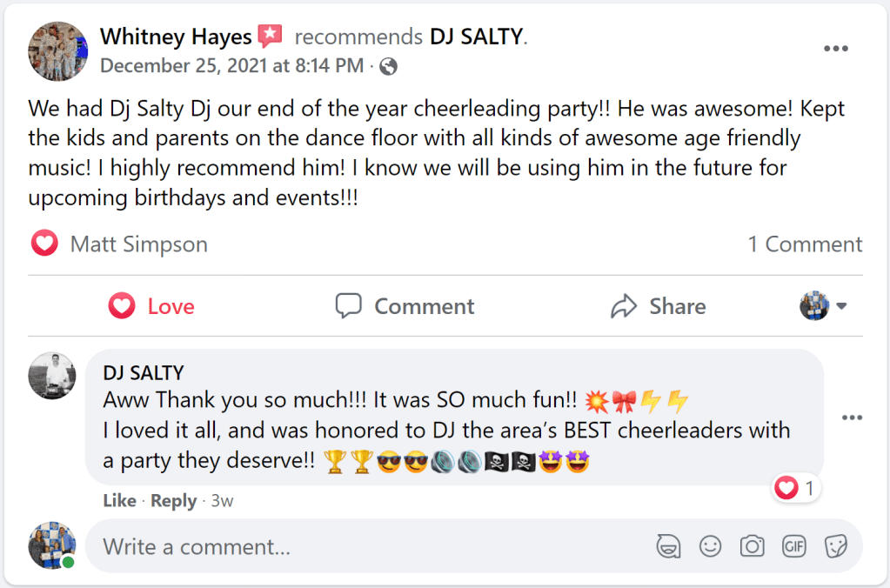Toggle the Love reaction on the post
This screenshot has height=588, width=890.
pyautogui.click(x=151, y=306)
